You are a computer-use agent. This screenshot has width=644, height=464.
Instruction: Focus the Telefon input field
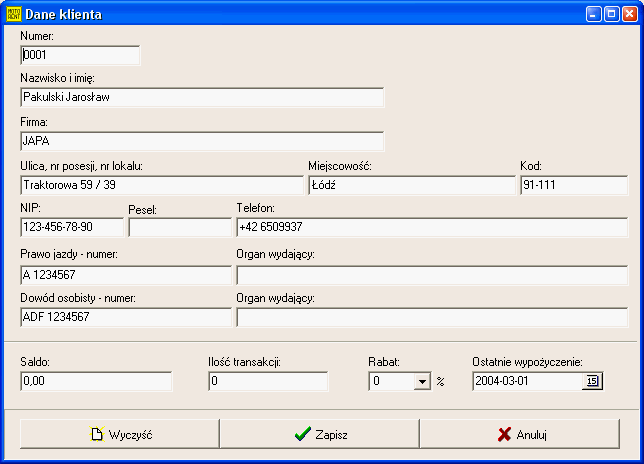click(431, 227)
